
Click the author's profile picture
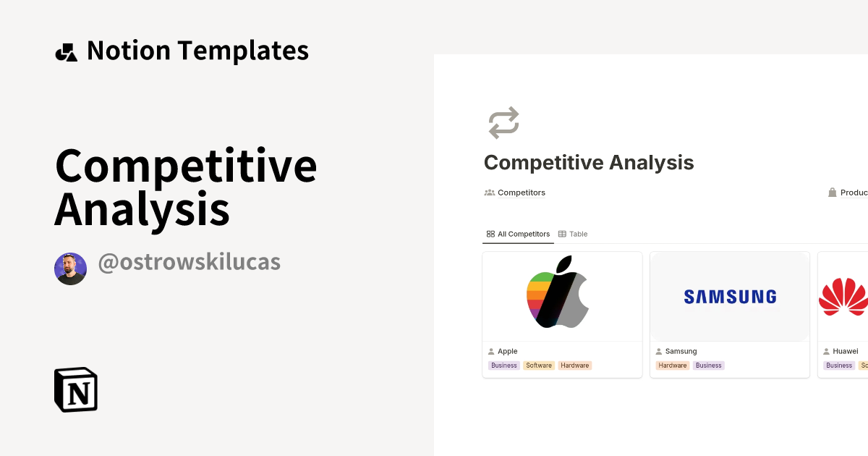tap(70, 269)
